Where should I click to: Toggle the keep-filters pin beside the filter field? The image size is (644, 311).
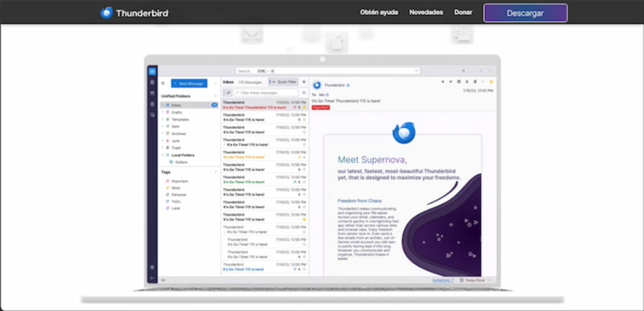tap(227, 93)
